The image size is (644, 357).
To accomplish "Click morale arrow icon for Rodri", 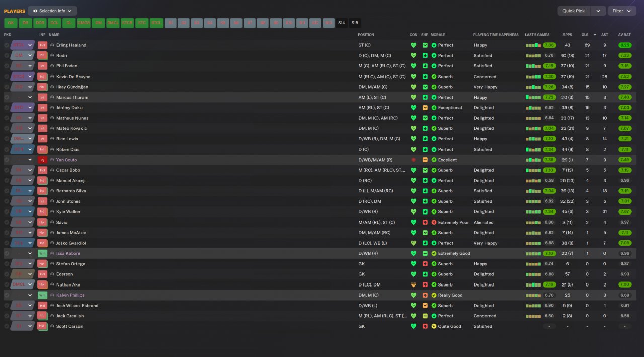I will pos(434,55).
